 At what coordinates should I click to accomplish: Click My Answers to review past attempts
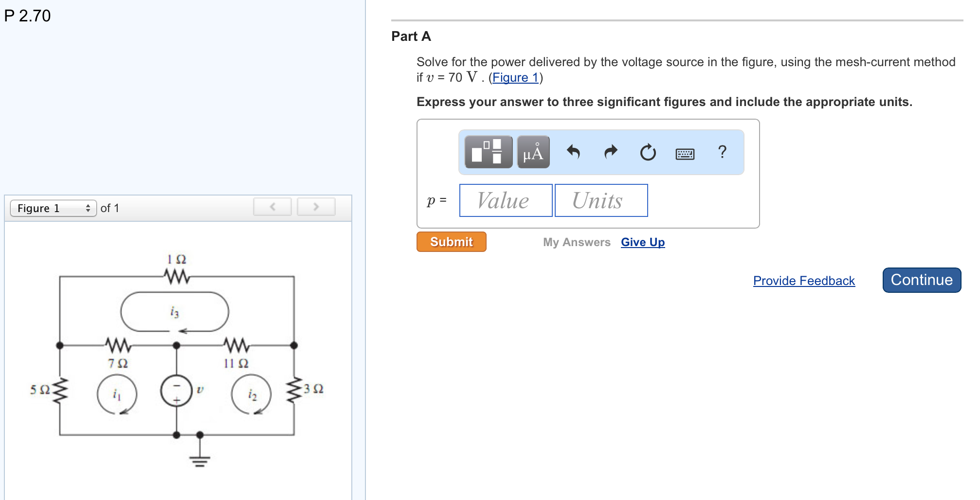coord(577,242)
